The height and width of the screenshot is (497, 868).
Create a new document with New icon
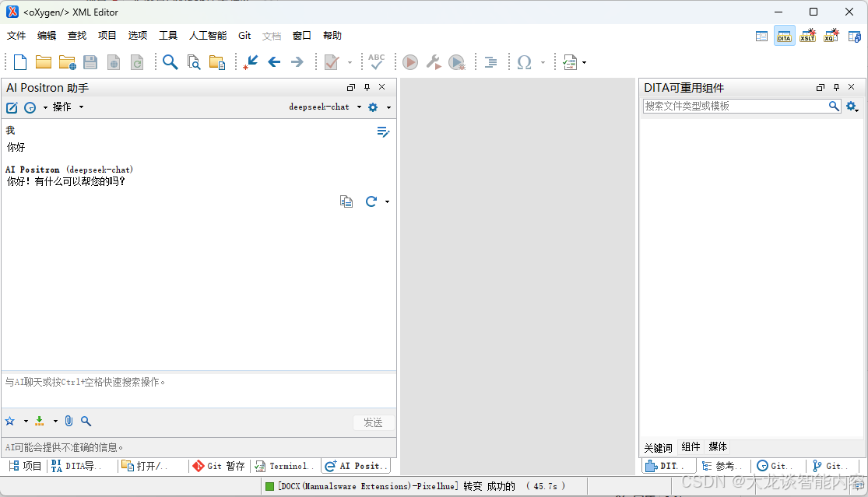point(20,62)
